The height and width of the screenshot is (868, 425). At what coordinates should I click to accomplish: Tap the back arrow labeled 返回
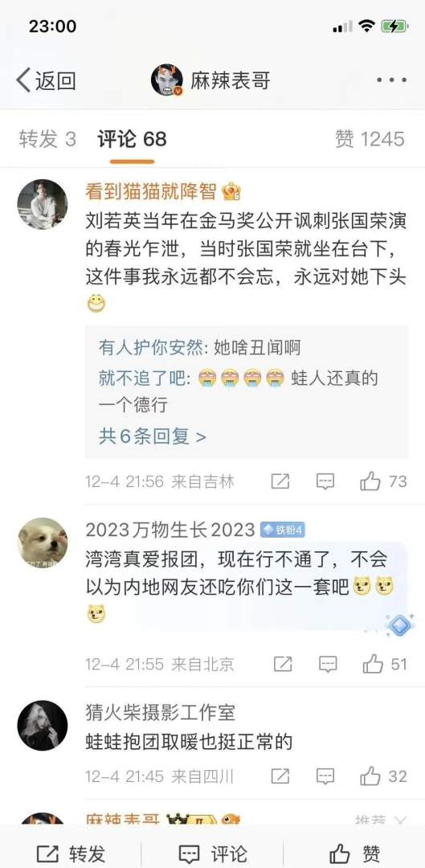tap(45, 81)
